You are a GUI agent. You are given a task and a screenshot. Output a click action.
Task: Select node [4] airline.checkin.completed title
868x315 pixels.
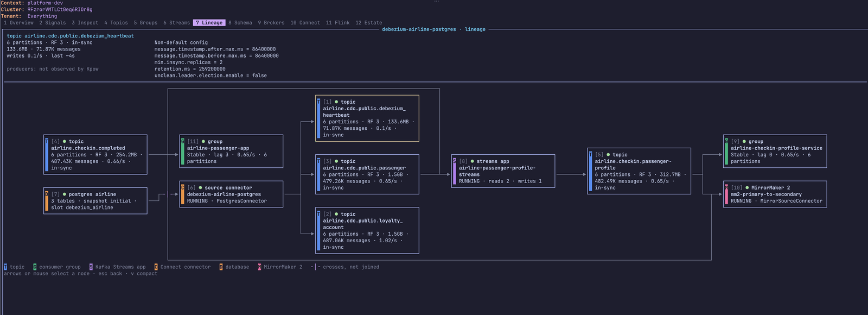click(x=88, y=148)
